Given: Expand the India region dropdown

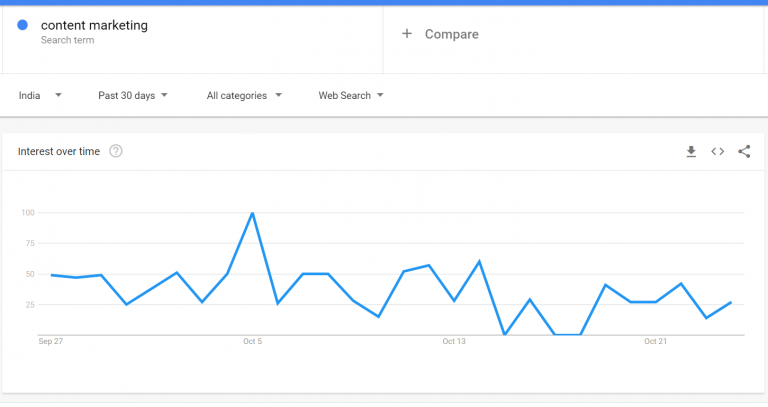Looking at the screenshot, I should tap(40, 96).
